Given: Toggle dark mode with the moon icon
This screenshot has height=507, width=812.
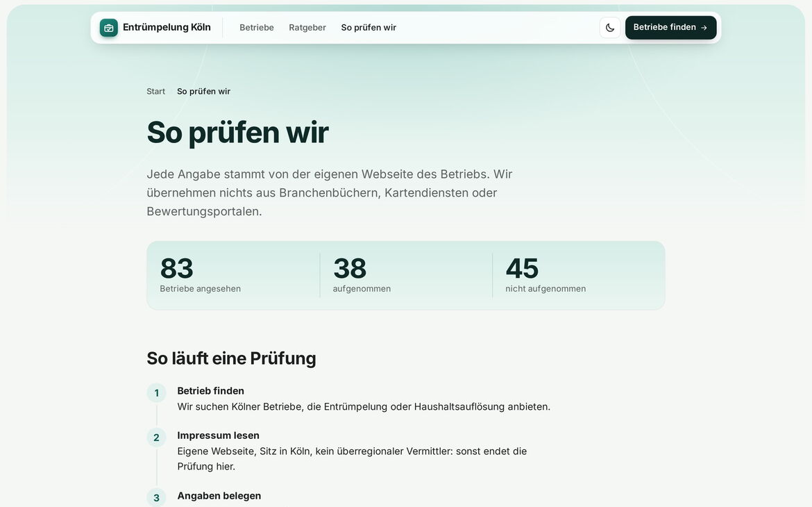Looking at the screenshot, I should pyautogui.click(x=610, y=28).
